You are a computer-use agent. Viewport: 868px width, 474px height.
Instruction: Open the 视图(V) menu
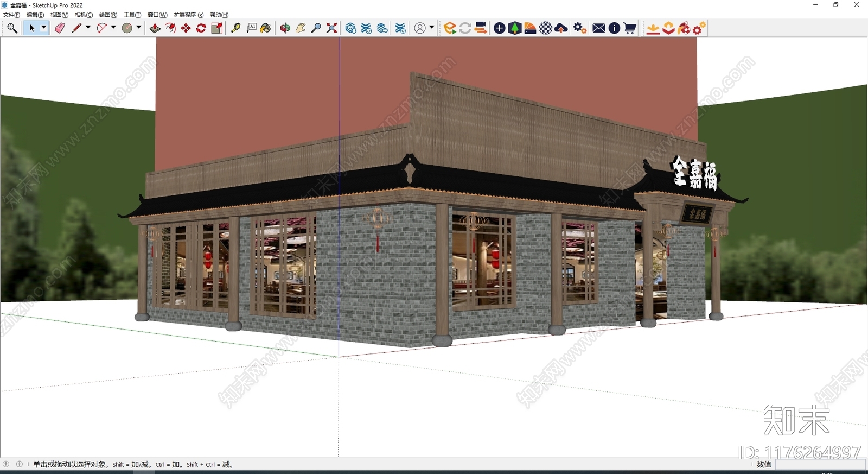point(59,15)
